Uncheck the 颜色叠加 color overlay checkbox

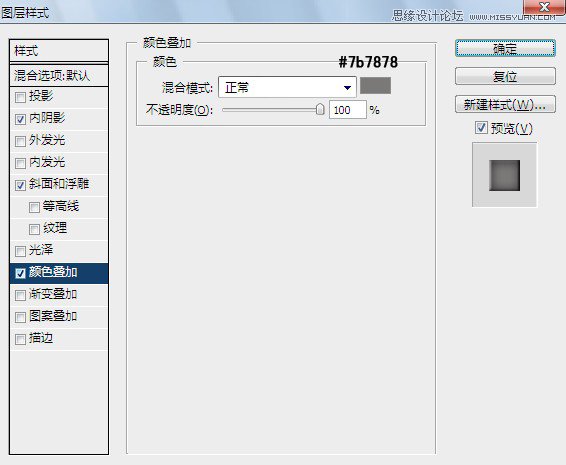click(20, 273)
